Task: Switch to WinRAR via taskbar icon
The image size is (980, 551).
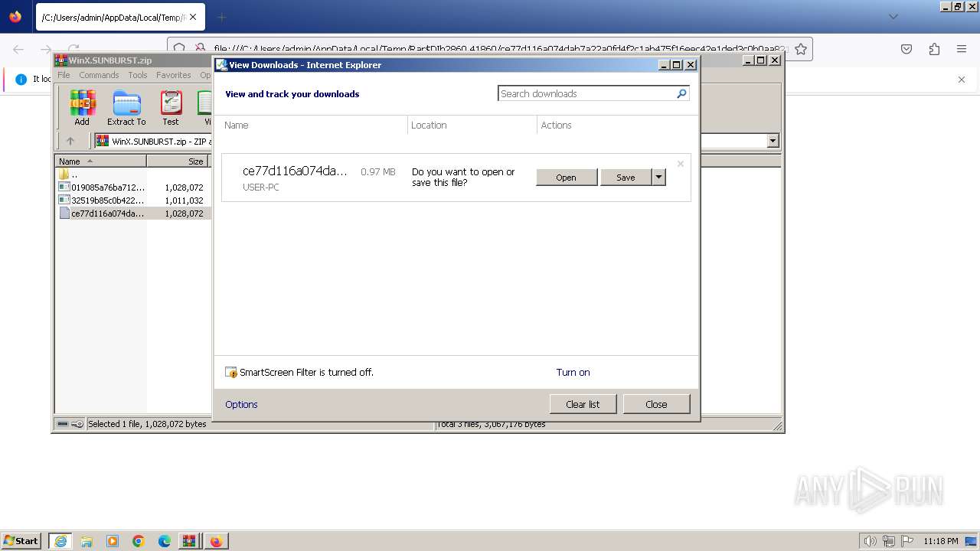Action: pos(189,541)
